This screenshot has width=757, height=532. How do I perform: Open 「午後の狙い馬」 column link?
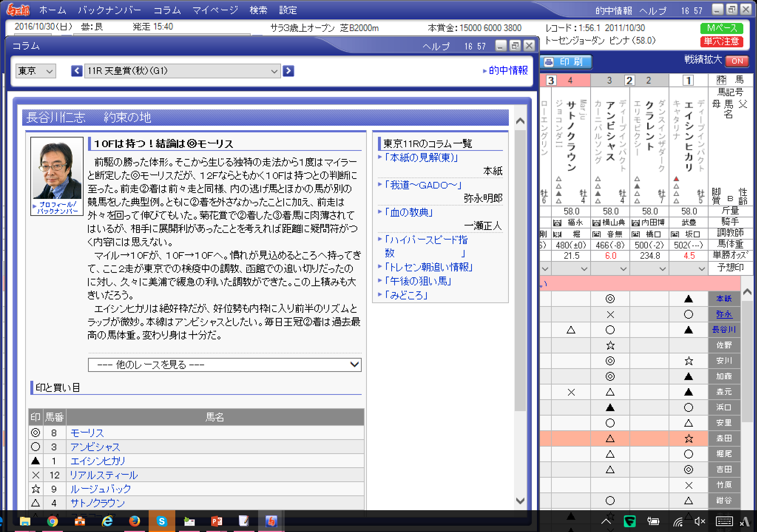click(x=418, y=281)
